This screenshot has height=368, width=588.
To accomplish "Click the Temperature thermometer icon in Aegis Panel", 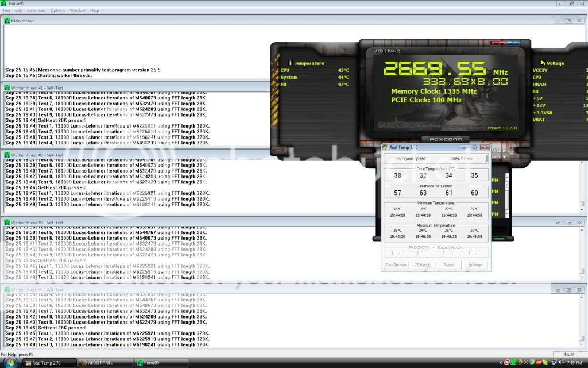I will click(x=290, y=63).
